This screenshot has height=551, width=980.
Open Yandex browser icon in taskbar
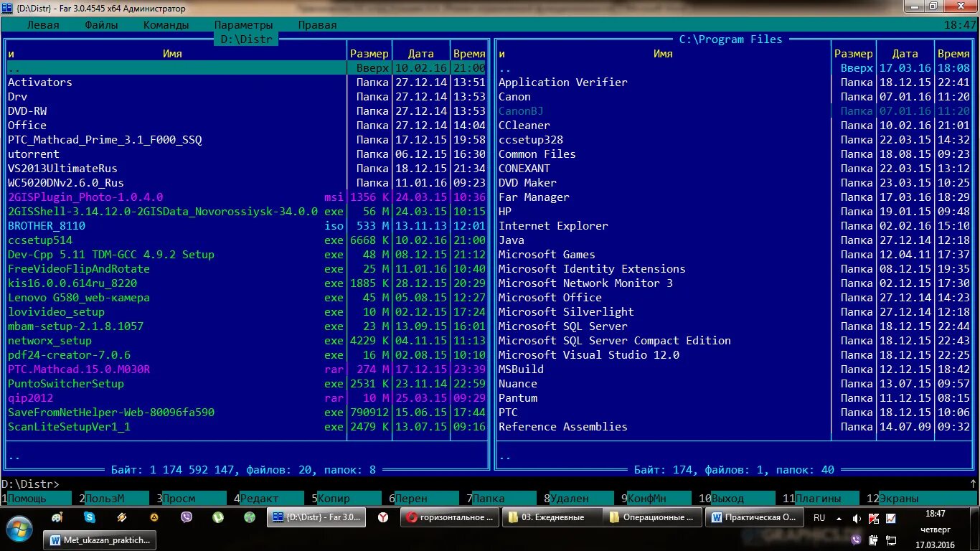coord(383,517)
